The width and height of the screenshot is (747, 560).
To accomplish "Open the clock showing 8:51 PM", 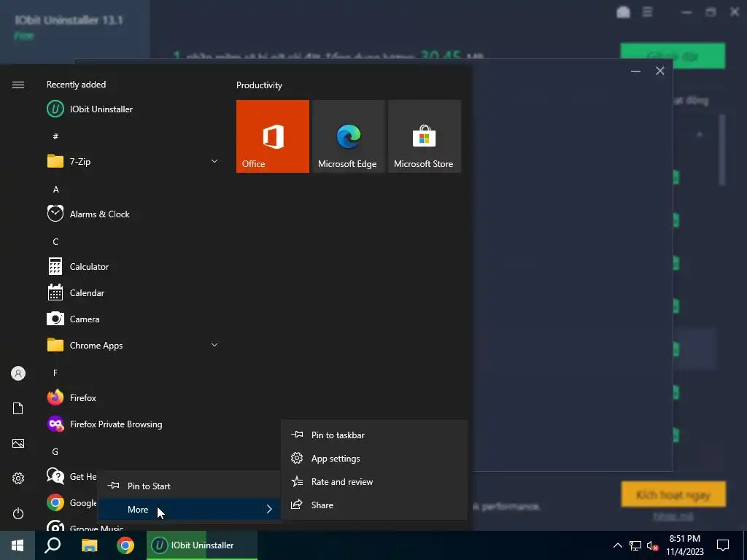I will tap(684, 545).
